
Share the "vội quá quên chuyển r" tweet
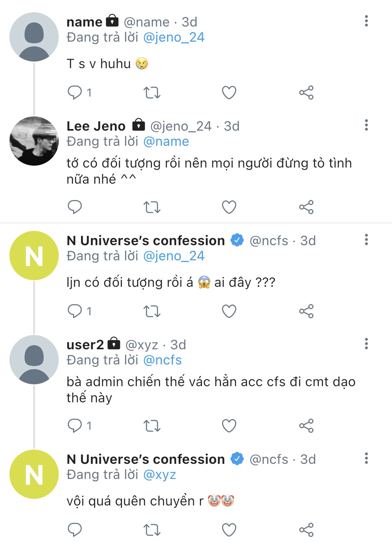click(306, 530)
